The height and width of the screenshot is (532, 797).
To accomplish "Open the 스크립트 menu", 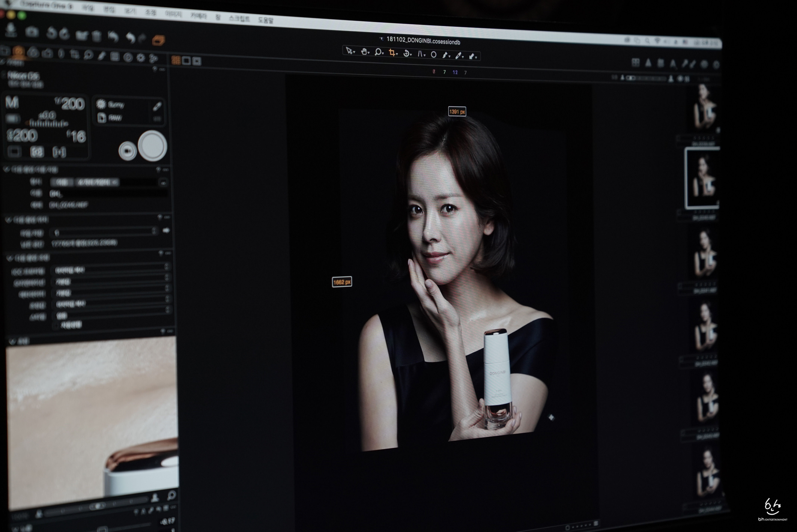I will 239,18.
